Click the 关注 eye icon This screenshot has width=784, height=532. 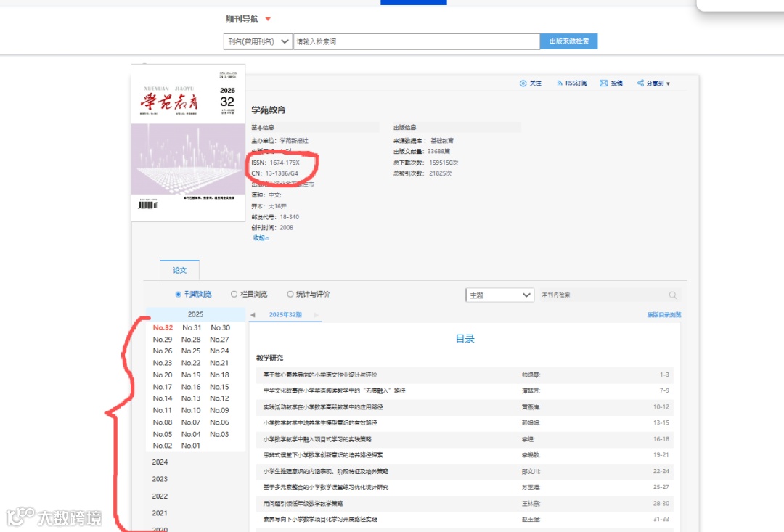click(523, 83)
